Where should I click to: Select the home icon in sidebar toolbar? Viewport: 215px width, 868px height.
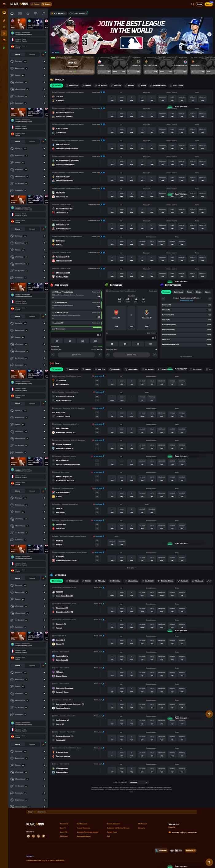(12, 13)
